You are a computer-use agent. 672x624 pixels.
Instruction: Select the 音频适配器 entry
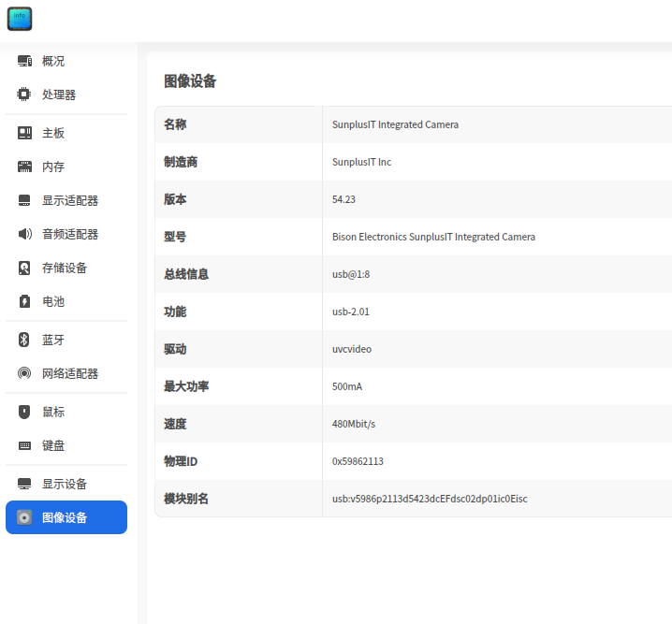66,234
